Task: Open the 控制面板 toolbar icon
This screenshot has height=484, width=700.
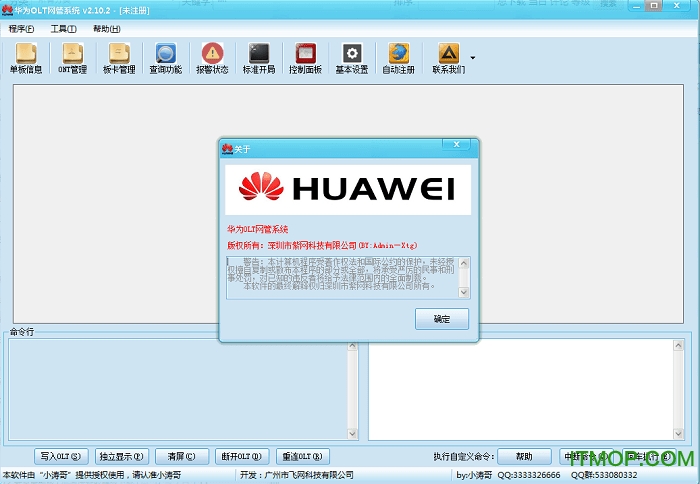Action: pyautogui.click(x=305, y=58)
